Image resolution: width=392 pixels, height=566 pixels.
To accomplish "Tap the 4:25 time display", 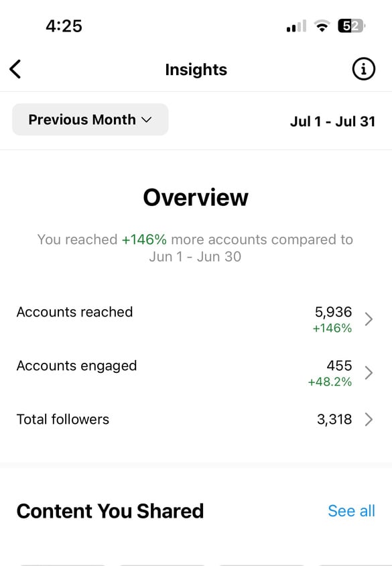I will click(64, 25).
